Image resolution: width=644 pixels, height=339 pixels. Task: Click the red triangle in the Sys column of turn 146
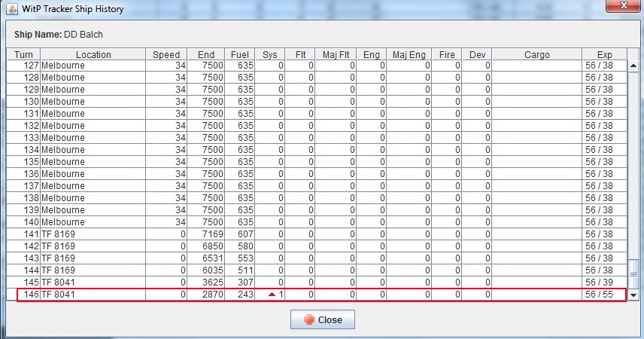tap(272, 295)
